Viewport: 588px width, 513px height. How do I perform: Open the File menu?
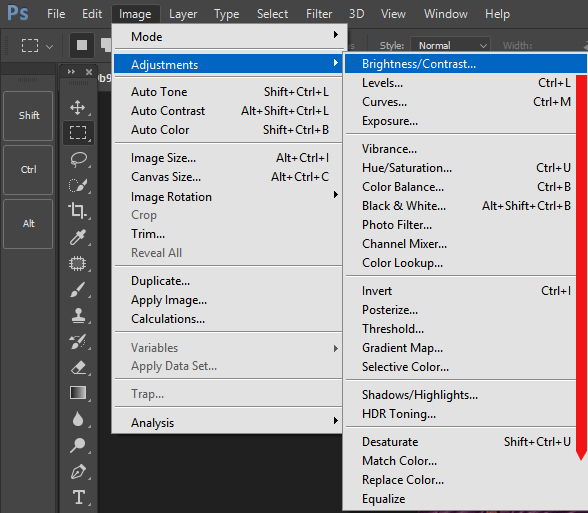56,14
